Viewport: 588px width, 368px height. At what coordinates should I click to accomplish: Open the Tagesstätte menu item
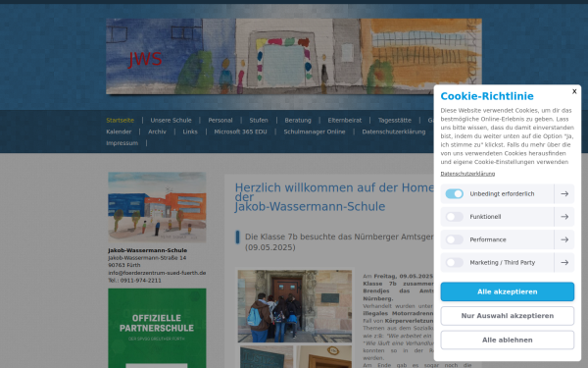[395, 120]
